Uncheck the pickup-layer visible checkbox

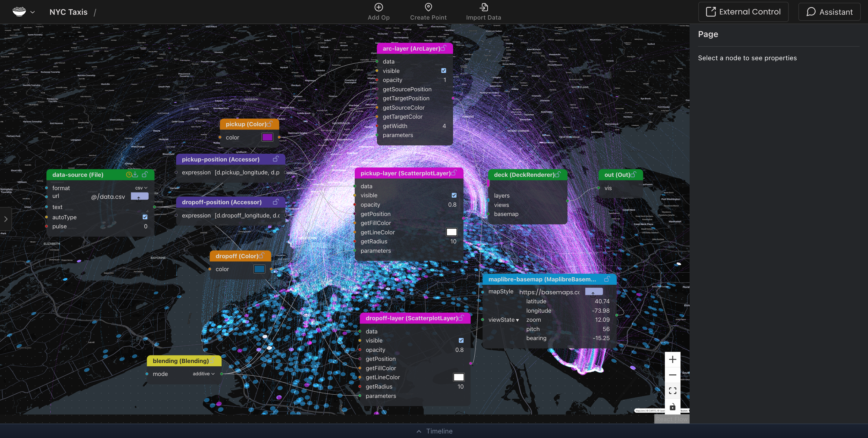point(454,195)
